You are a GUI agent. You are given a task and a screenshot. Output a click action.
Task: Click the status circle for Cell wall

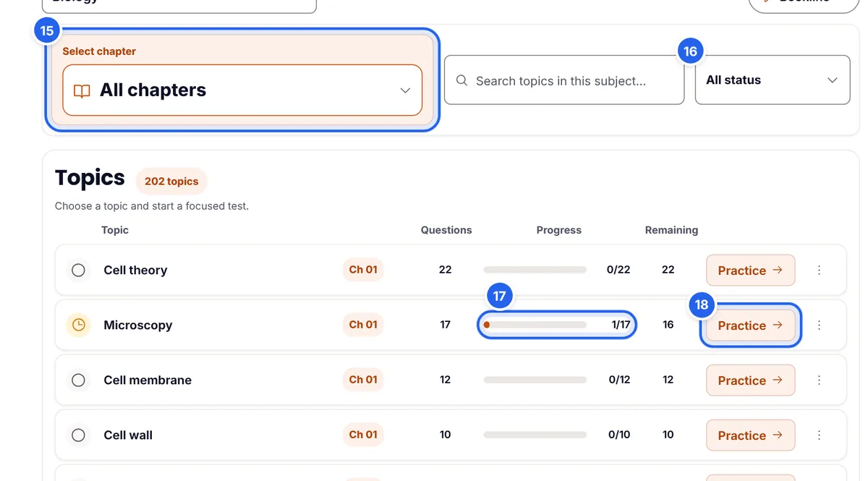click(78, 435)
